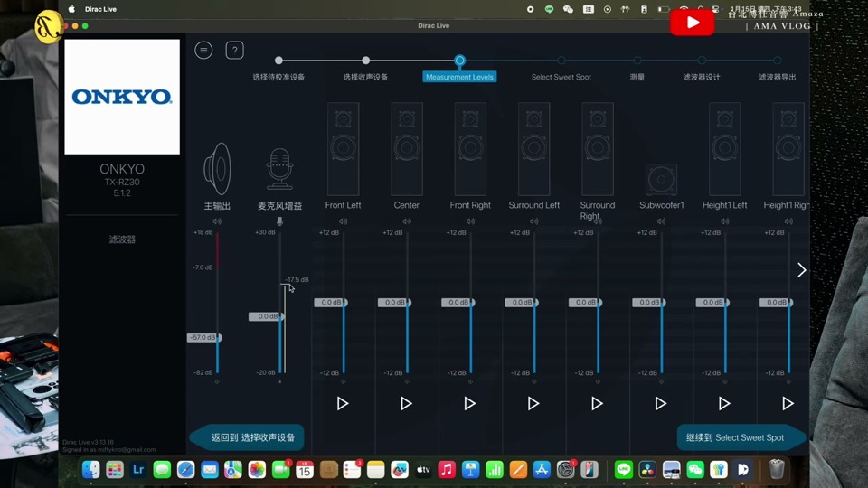Toggle small speaker icon under Height1 Right
The image size is (868, 488).
click(788, 221)
